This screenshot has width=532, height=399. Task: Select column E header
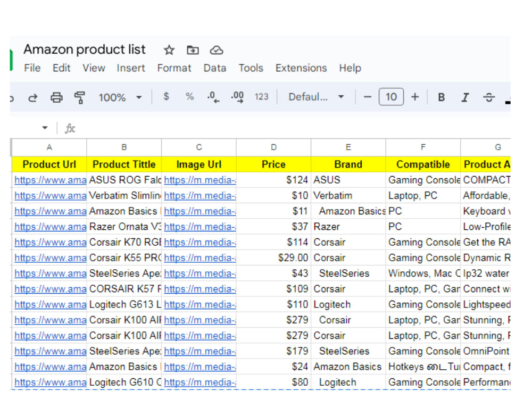348,147
